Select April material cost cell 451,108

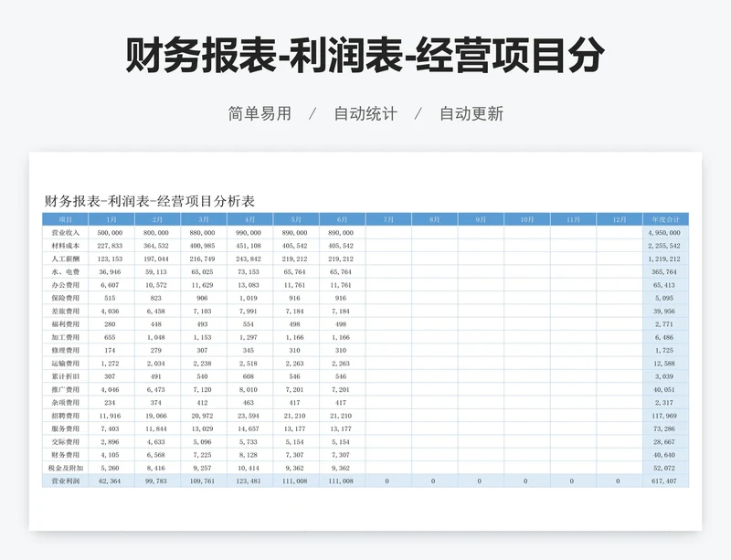pos(249,246)
